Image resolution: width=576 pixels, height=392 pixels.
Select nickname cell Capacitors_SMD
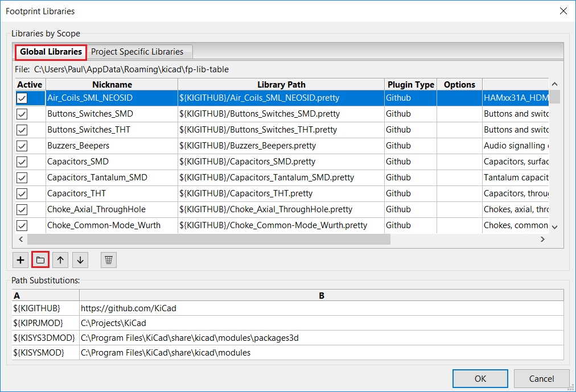pyautogui.click(x=112, y=162)
